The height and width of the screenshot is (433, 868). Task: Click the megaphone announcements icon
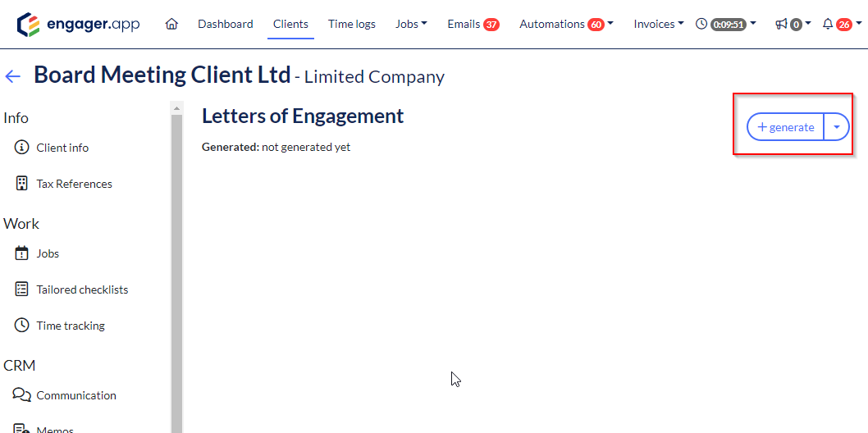pos(781,25)
